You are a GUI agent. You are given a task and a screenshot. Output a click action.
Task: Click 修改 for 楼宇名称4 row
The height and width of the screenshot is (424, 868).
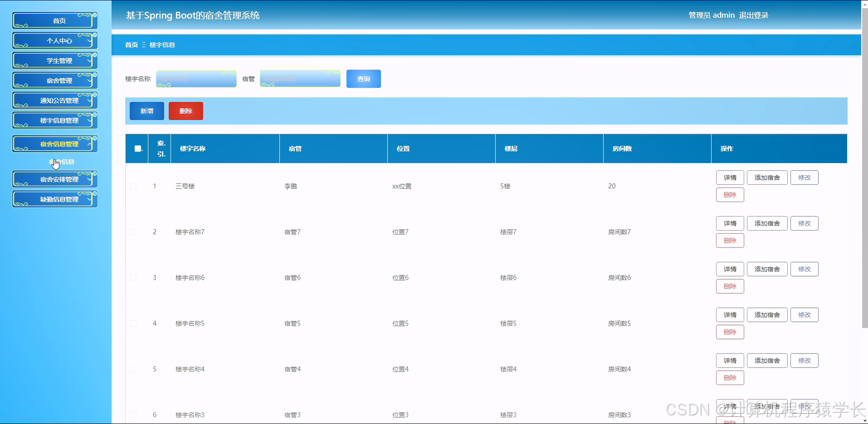(x=805, y=361)
